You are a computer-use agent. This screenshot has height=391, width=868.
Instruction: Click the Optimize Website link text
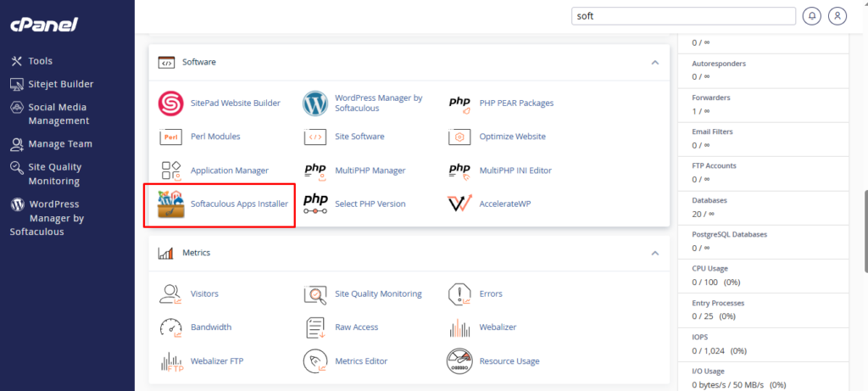pos(513,137)
